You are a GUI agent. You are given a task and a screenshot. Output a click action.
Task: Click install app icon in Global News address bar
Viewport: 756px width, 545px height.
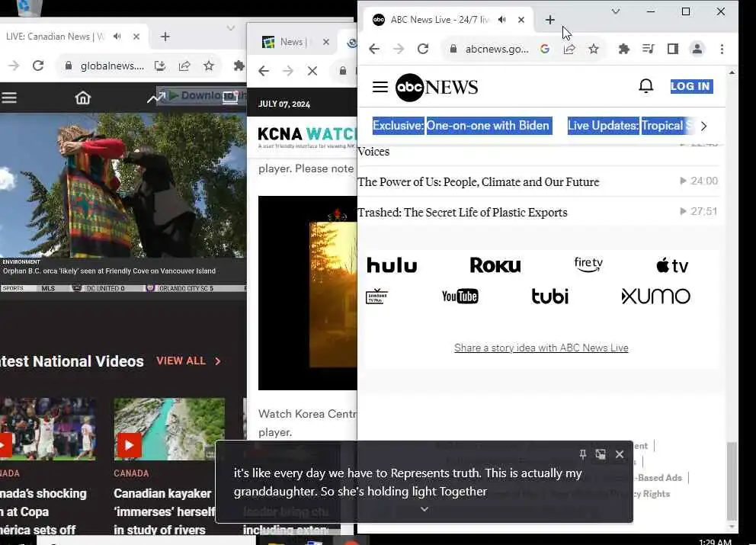click(159, 66)
